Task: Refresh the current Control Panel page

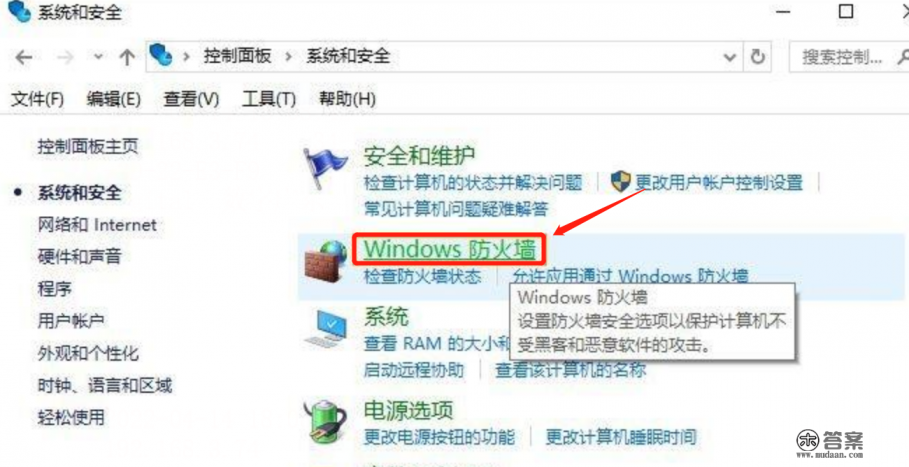Action: [758, 57]
